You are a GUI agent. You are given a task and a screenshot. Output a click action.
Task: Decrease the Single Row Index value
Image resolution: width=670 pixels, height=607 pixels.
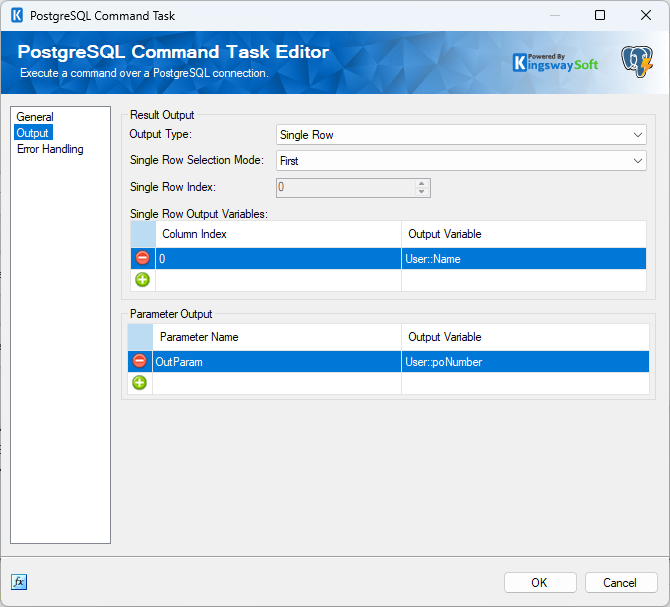[421, 192]
